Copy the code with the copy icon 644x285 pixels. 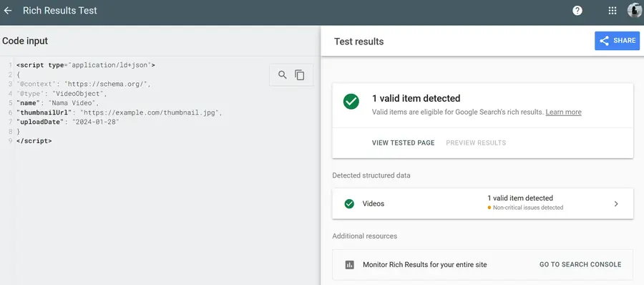coord(300,75)
